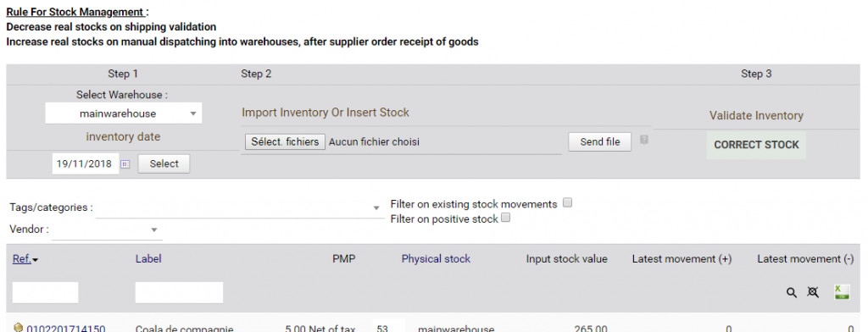The height and width of the screenshot is (332, 868).
Task: Sort by the Label column header
Action: (x=148, y=259)
